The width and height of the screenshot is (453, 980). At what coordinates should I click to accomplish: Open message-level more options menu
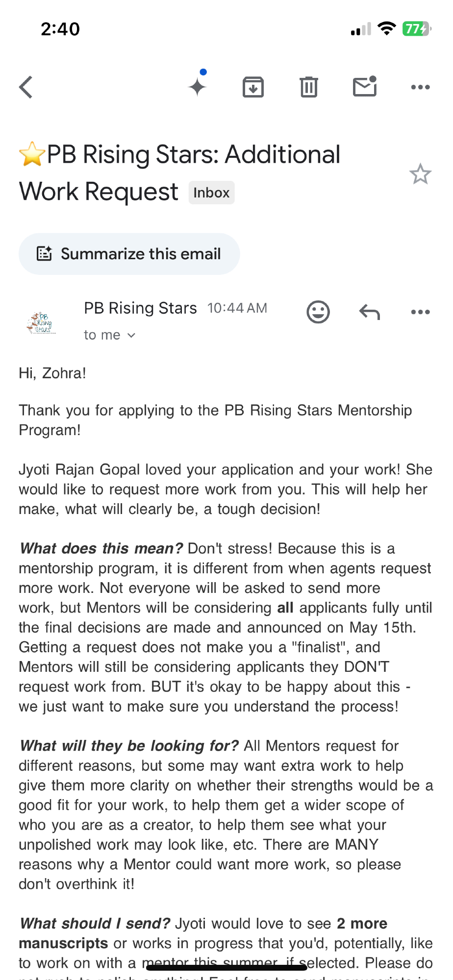(420, 312)
